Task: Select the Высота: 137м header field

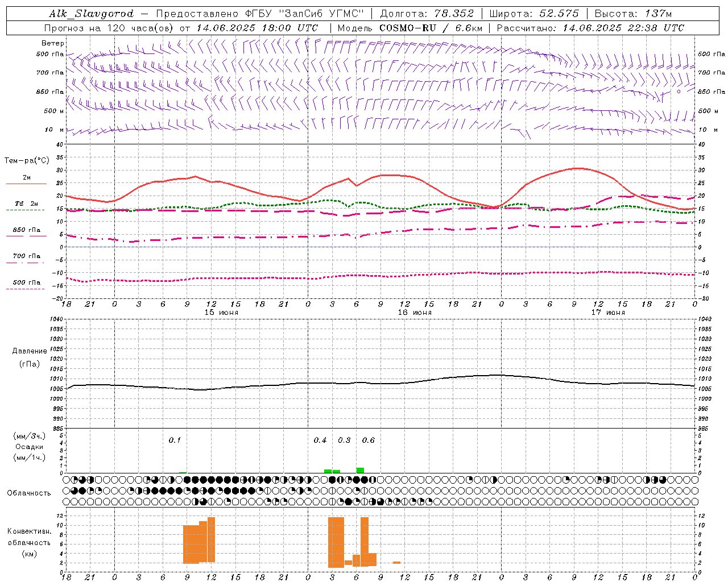Action: click(633, 14)
